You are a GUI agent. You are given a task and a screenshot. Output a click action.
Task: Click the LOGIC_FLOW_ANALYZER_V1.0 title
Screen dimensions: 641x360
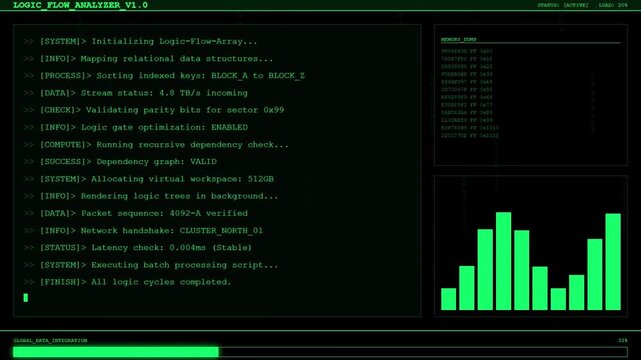[x=81, y=5]
